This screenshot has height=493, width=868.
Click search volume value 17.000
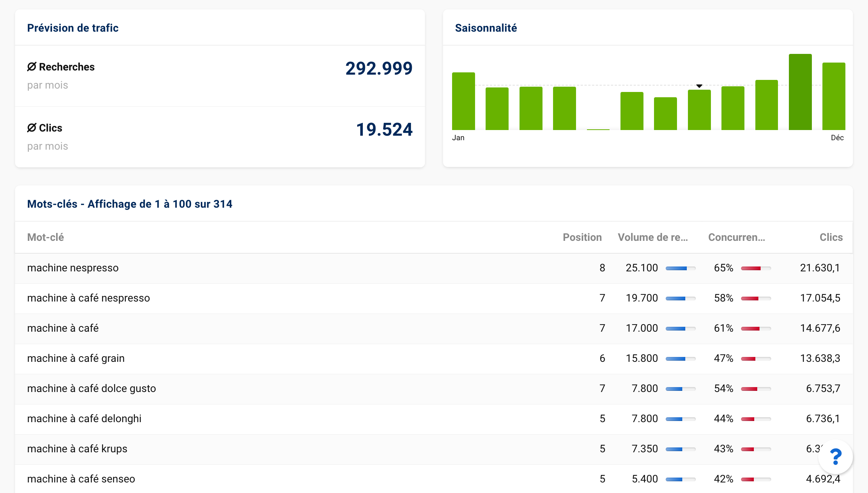pos(642,328)
